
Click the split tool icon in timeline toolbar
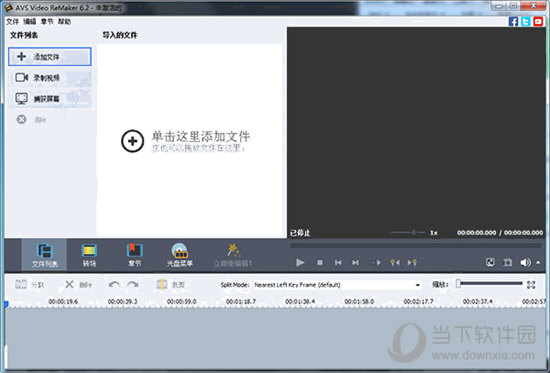pos(21,285)
